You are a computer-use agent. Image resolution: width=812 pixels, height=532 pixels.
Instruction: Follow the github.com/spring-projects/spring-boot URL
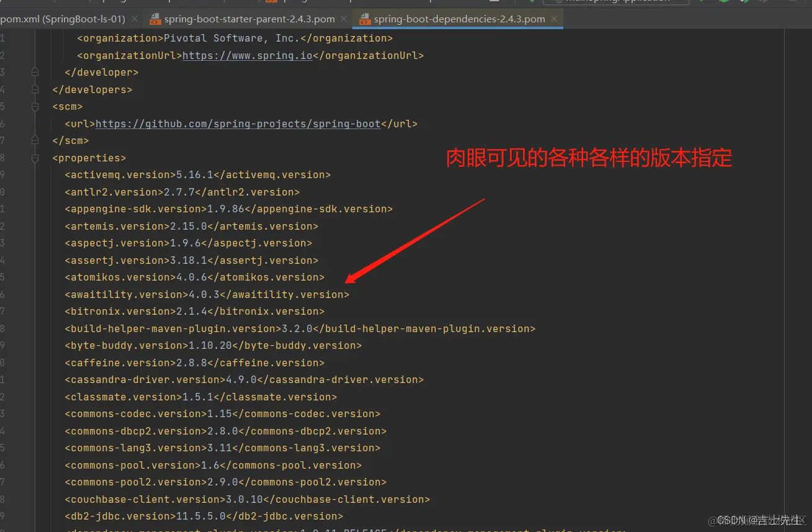(x=238, y=124)
